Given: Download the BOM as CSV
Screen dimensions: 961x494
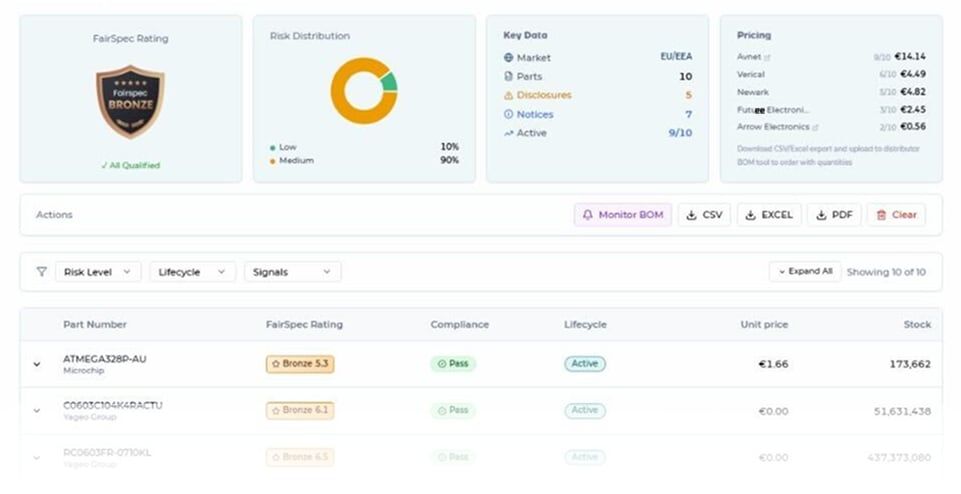Looking at the screenshot, I should pyautogui.click(x=704, y=215).
